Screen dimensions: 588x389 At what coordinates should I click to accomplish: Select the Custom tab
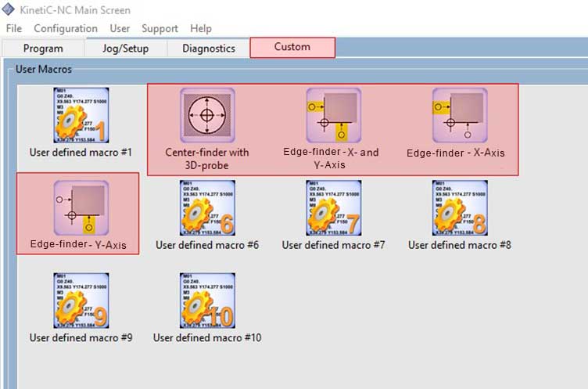pos(292,47)
